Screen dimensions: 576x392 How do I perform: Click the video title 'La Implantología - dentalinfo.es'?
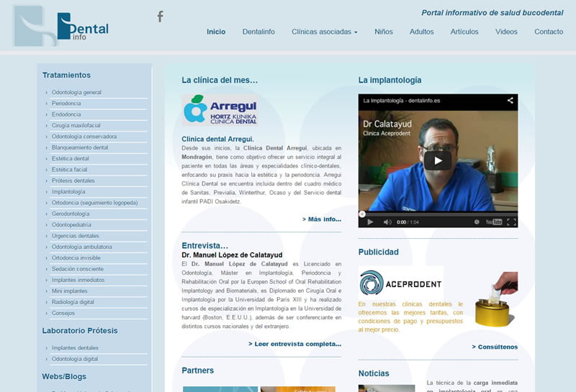(402, 101)
